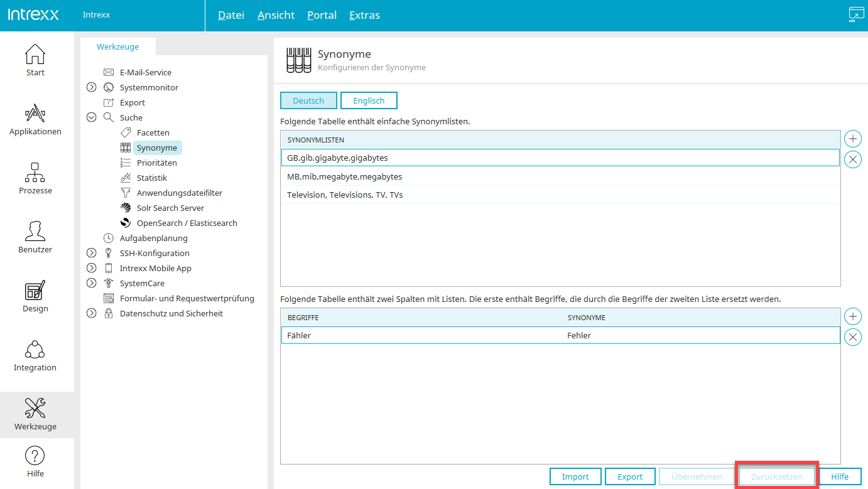Open the Datei menu
868x489 pixels.
231,15
